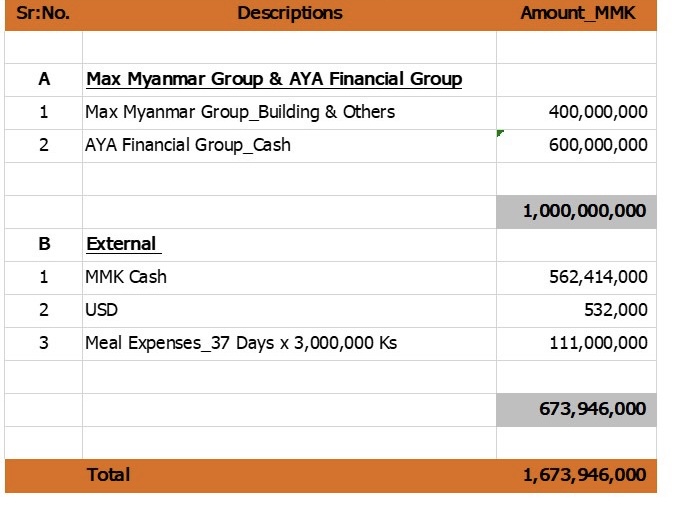Click the 111,000,000 amount cell
The height and width of the screenshot is (516, 690).
coord(576,344)
